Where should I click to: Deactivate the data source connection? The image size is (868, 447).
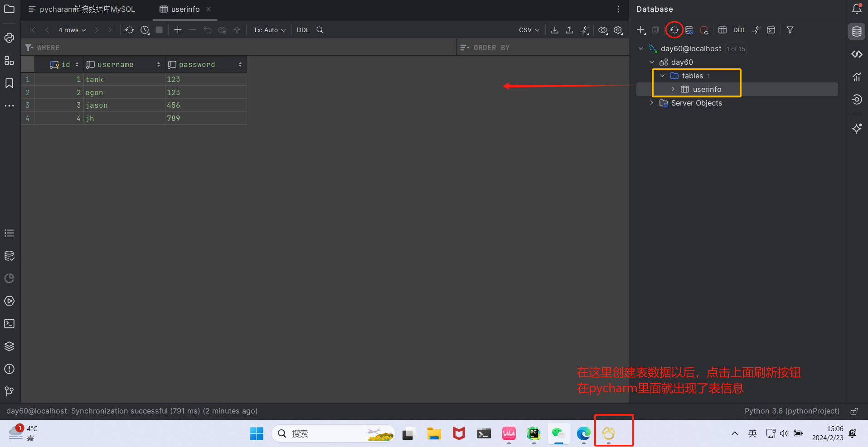pyautogui.click(x=704, y=30)
